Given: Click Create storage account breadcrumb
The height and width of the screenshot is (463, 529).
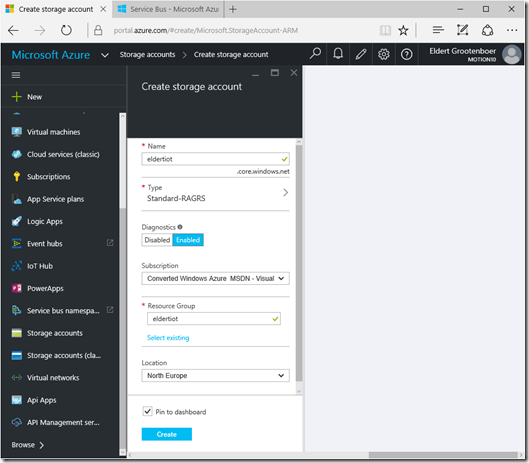Looking at the screenshot, I should tap(231, 54).
